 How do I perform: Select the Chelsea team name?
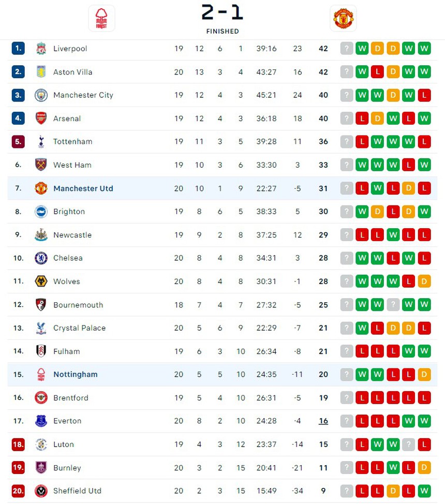(68, 258)
